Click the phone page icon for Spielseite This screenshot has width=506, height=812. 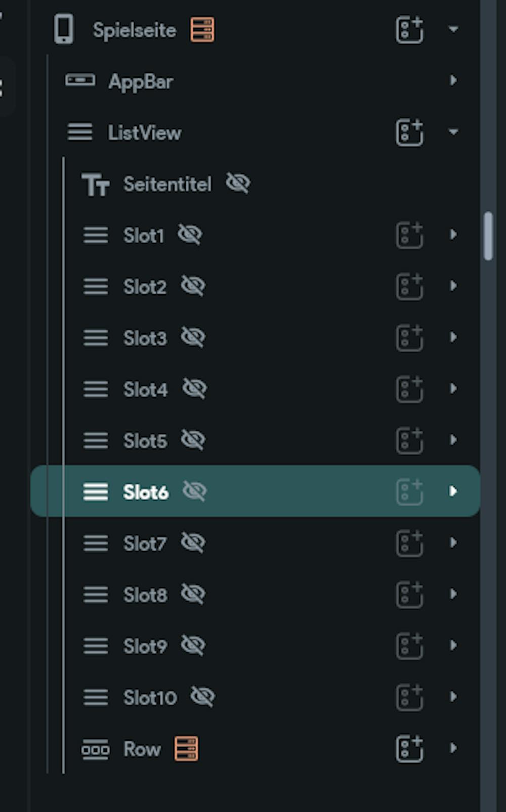point(64,29)
